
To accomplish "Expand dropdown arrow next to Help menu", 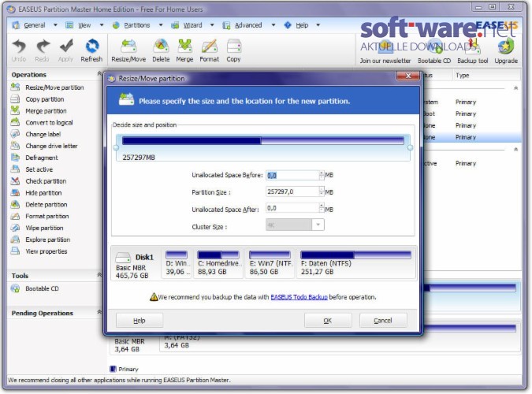I will point(318,25).
